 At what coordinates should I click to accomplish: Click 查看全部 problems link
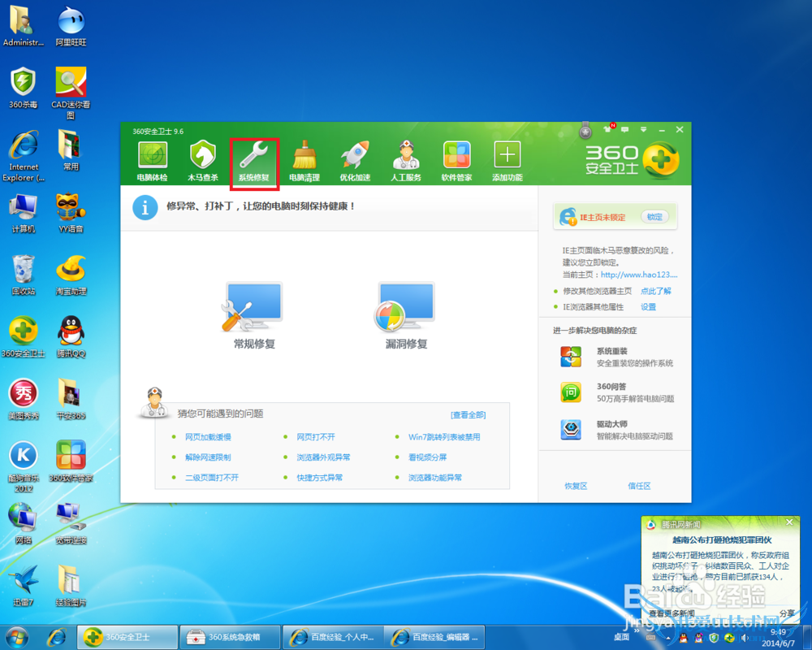[x=469, y=414]
